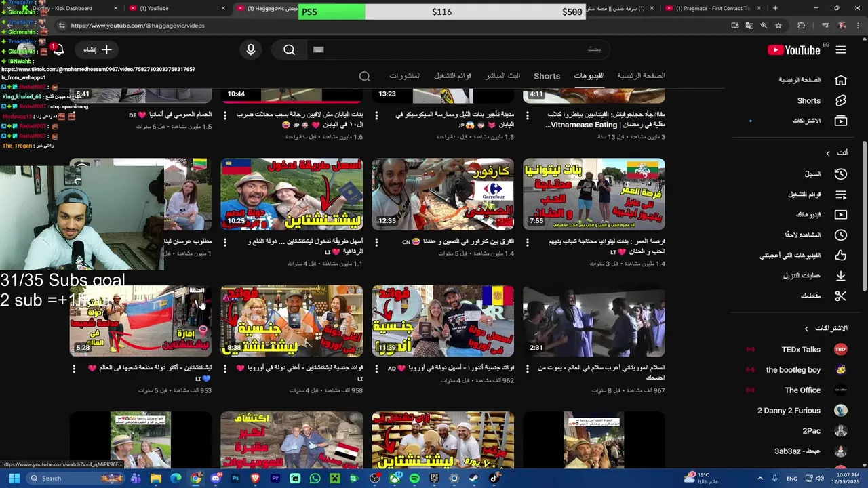Viewport: 868px width, 488px height.
Task: Switch to channel Home (الصفحة الرئيسية) tab
Action: (641, 76)
